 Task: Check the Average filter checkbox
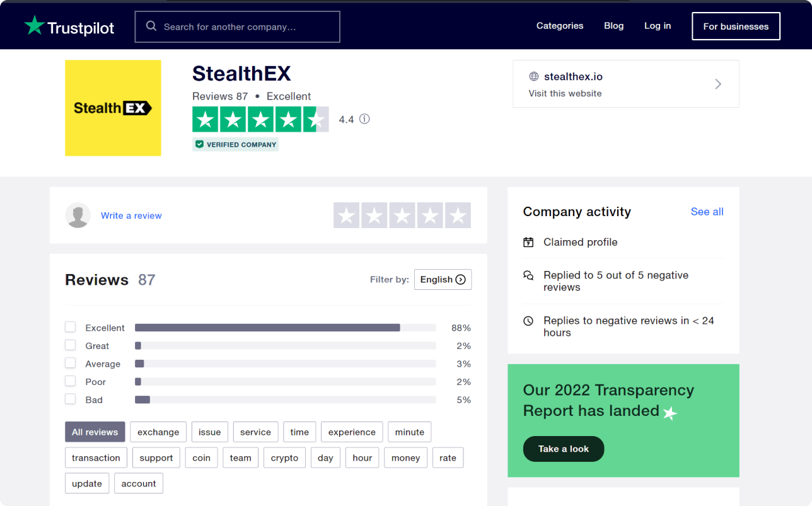click(71, 363)
